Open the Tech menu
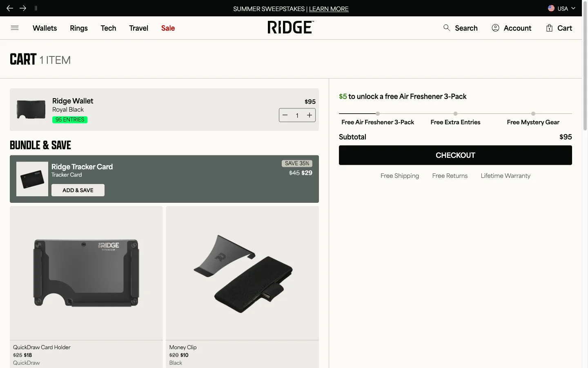This screenshot has width=588, height=368. (109, 28)
